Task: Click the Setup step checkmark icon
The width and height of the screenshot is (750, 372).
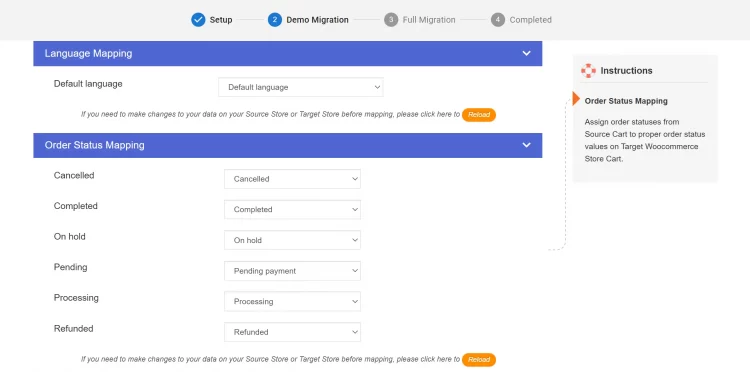Action: pyautogui.click(x=198, y=20)
